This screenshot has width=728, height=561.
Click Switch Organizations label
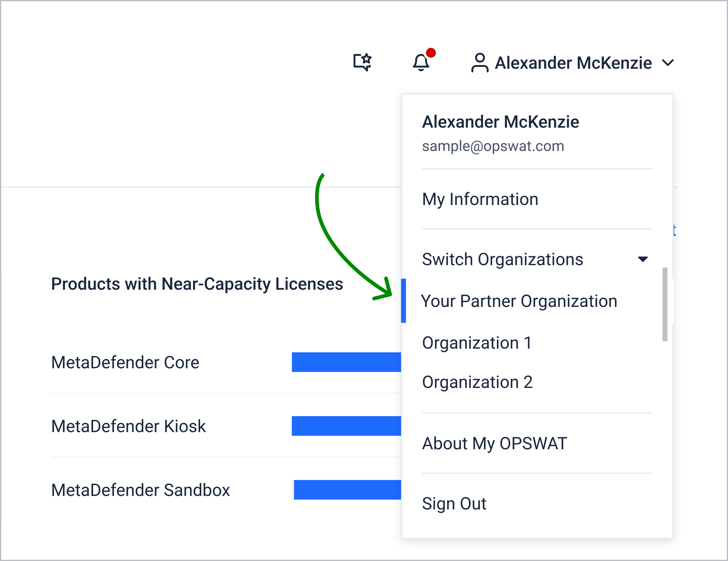tap(502, 259)
